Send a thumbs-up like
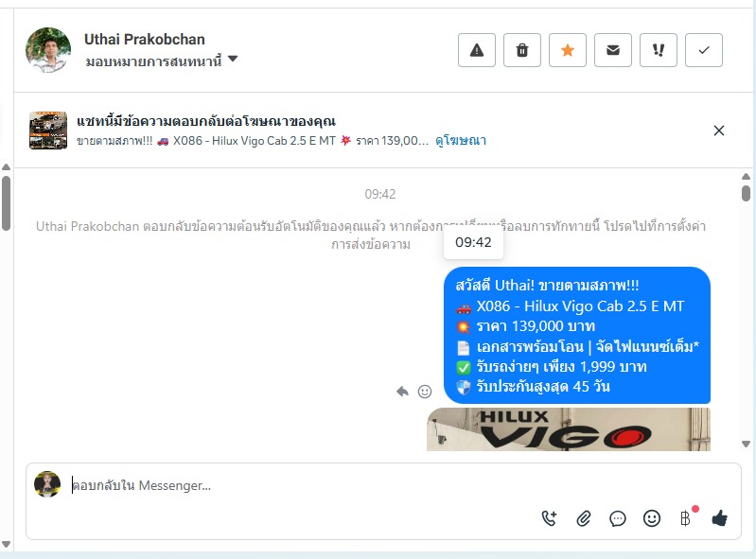 pos(719,518)
